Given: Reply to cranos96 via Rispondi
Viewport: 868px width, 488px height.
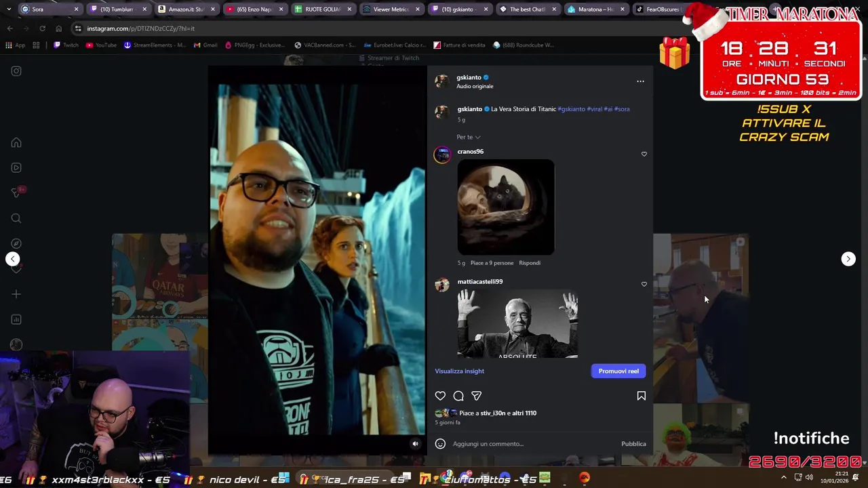Looking at the screenshot, I should coord(530,263).
